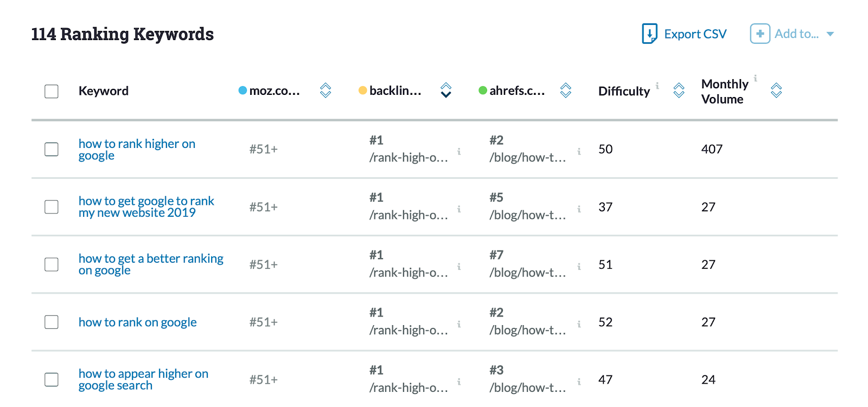Image resolution: width=868 pixels, height=407 pixels.
Task: Open the Add to dropdown arrow
Action: click(830, 34)
